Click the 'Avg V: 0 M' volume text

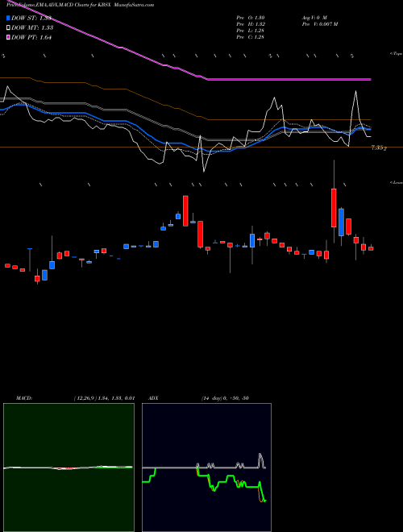click(x=314, y=18)
